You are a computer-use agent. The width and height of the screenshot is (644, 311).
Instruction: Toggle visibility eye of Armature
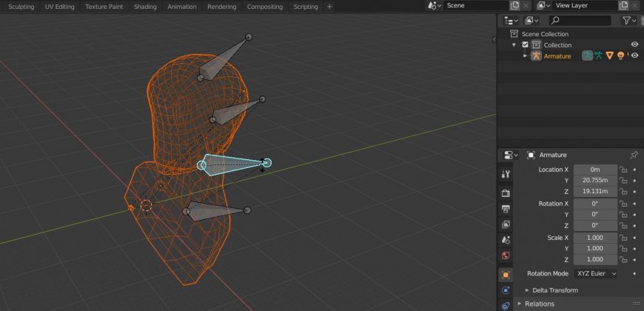[634, 56]
